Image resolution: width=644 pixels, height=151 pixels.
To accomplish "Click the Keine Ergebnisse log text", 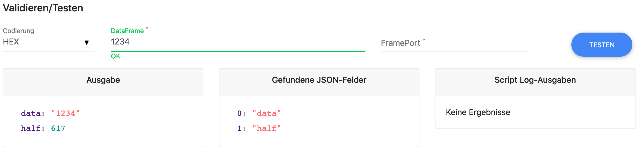I will coord(478,112).
